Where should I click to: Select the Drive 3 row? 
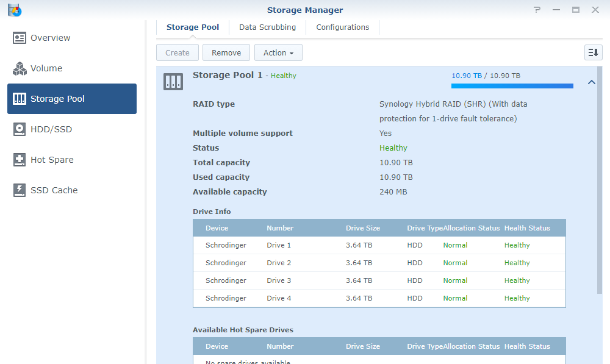click(379, 280)
